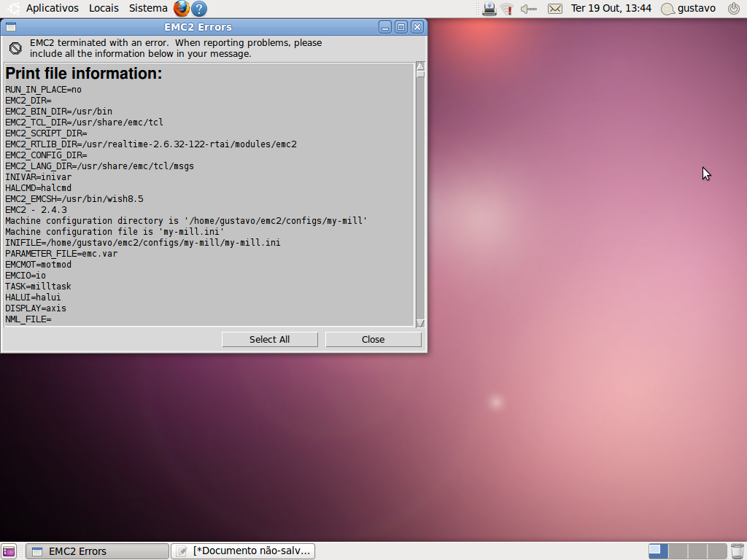Click the 'Machine configuration file' line

coord(115,232)
